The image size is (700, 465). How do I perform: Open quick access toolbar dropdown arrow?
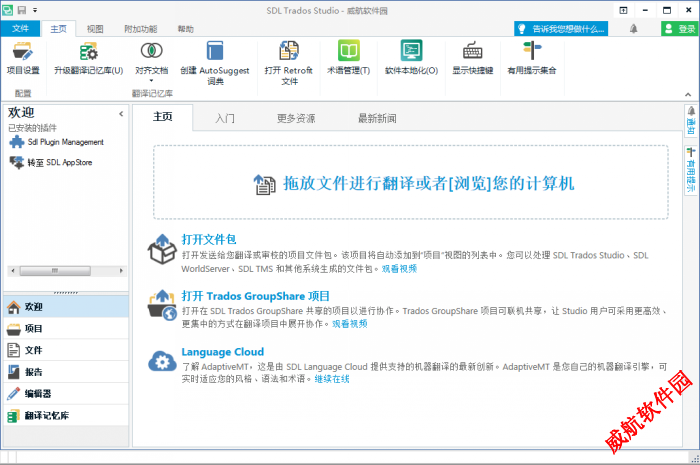pyautogui.click(x=35, y=10)
